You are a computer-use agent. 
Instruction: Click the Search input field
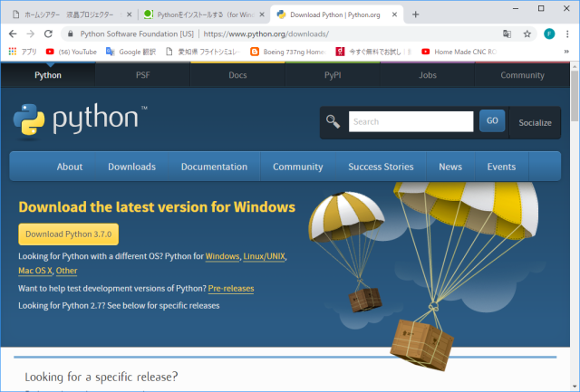[x=411, y=121]
